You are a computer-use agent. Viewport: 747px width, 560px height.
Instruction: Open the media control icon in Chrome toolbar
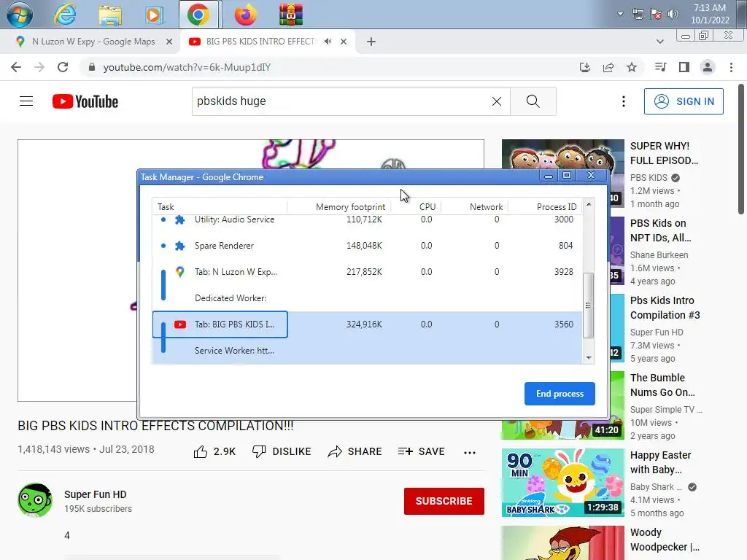(x=660, y=67)
